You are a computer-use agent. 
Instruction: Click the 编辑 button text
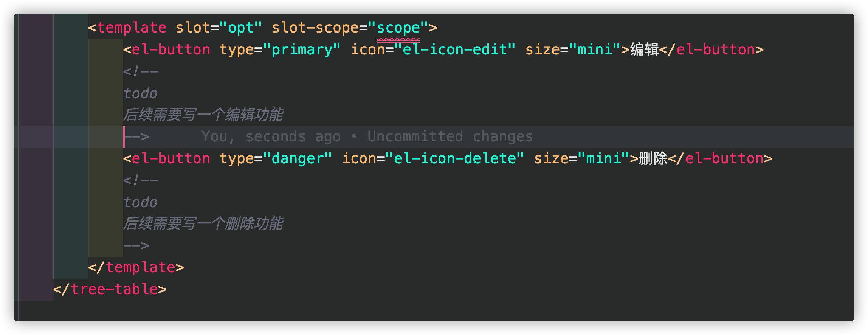coord(645,50)
